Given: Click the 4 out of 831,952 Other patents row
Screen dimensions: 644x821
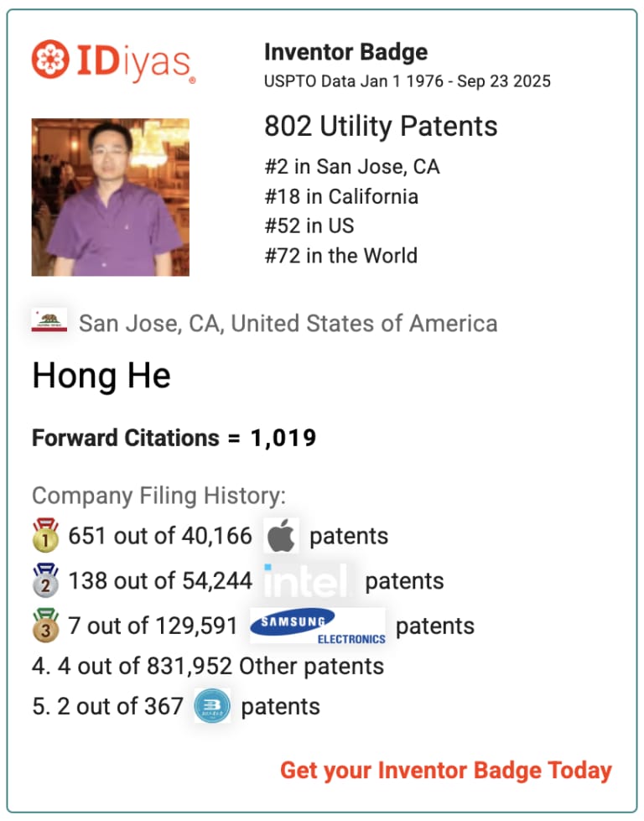Looking at the screenshot, I should click(x=208, y=667).
